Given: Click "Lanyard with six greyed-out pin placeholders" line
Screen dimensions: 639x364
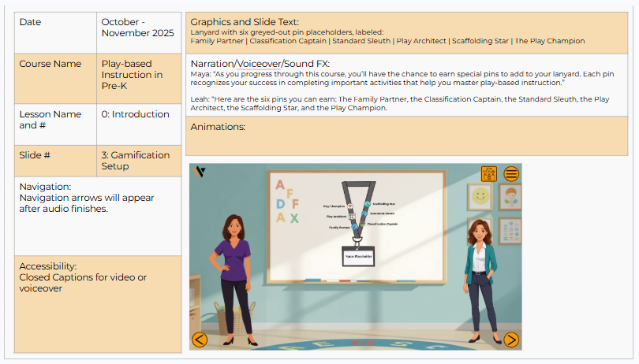Looking at the screenshot, I should [287, 32].
